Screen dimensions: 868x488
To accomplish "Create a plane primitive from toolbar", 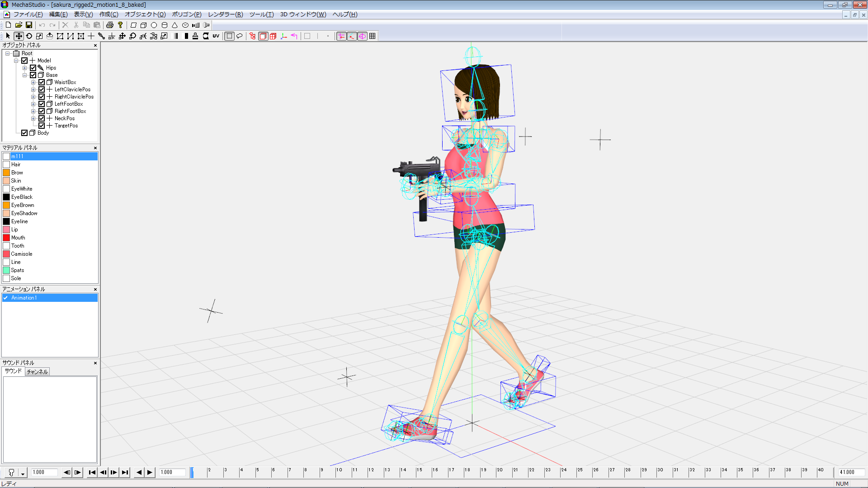I will (x=133, y=25).
